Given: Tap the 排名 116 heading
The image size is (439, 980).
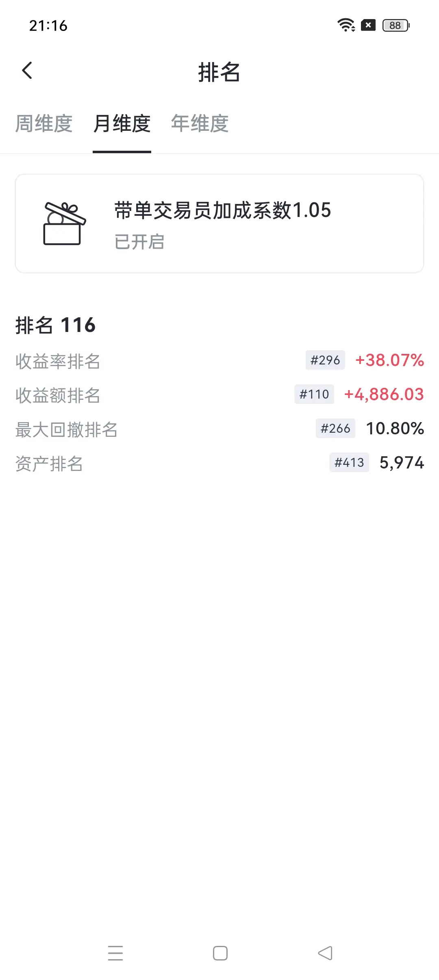Looking at the screenshot, I should point(56,325).
